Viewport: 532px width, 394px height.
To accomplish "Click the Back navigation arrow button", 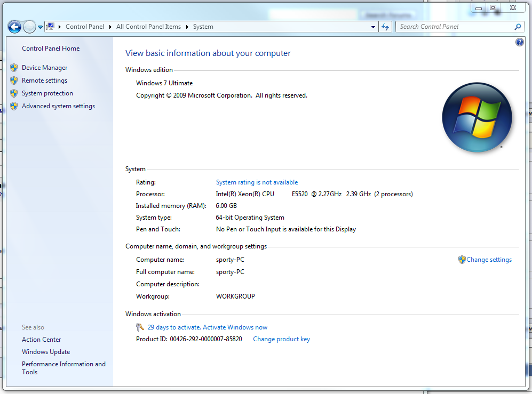I will point(14,27).
